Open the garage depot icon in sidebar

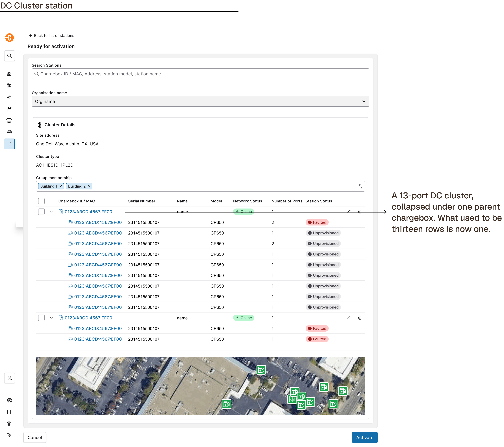coord(9,109)
